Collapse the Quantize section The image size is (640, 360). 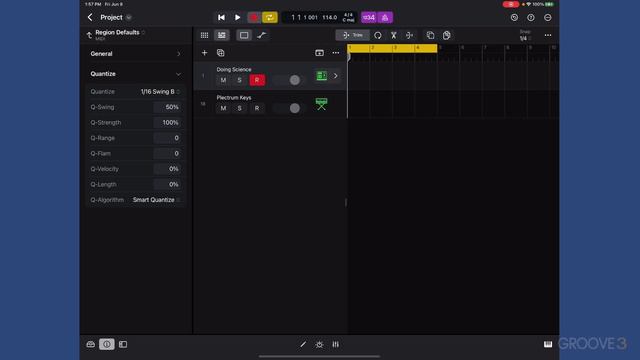[136, 74]
